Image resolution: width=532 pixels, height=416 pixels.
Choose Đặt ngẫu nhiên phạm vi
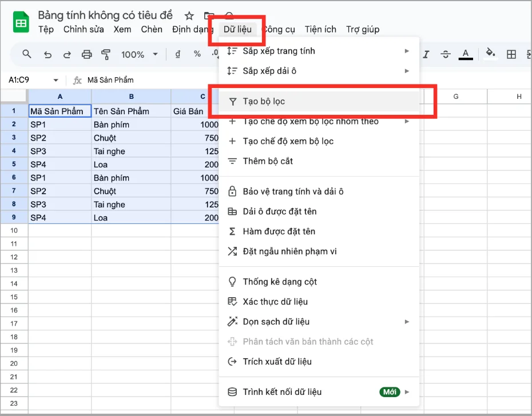(319, 251)
